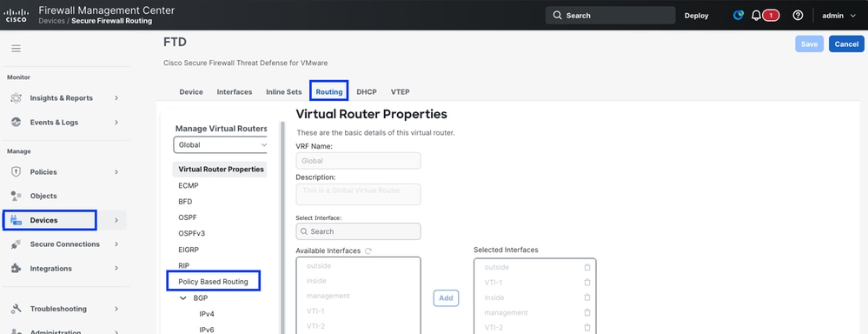Expand the Events & Logs submenu arrow

tap(116, 123)
